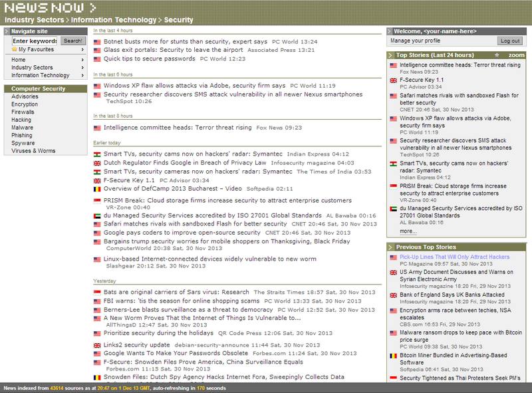The height and width of the screenshot is (393, 532).
Task: Click the My Favourites crown icon
Action: click(14, 49)
